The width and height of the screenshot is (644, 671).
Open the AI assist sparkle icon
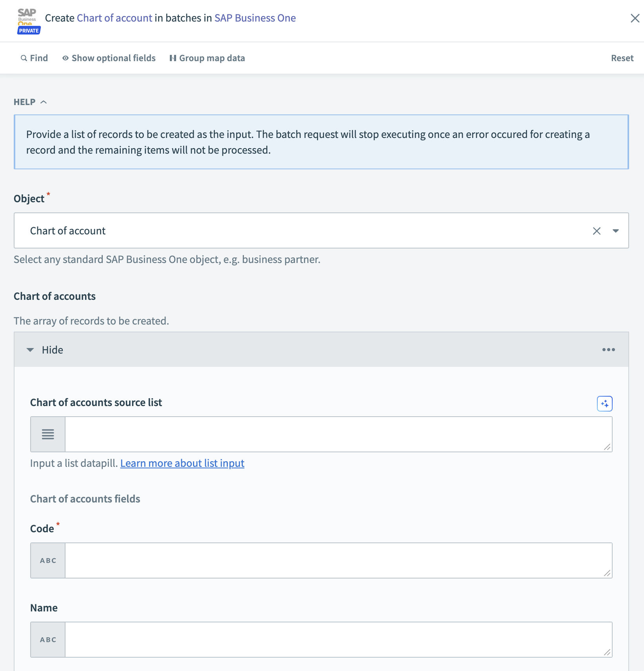[x=605, y=403]
